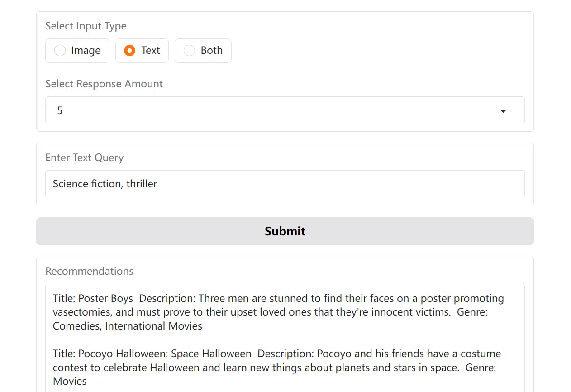Click the dropdown chevron arrow icon

click(503, 110)
